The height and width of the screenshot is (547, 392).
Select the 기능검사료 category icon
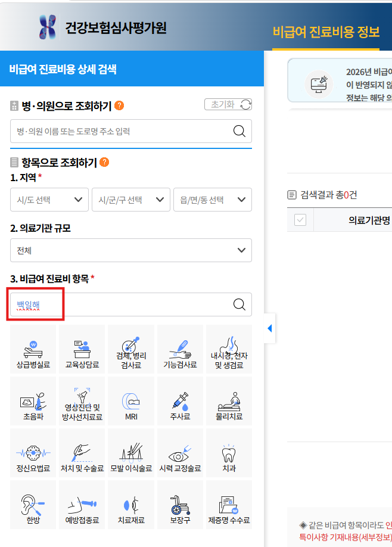180,349
